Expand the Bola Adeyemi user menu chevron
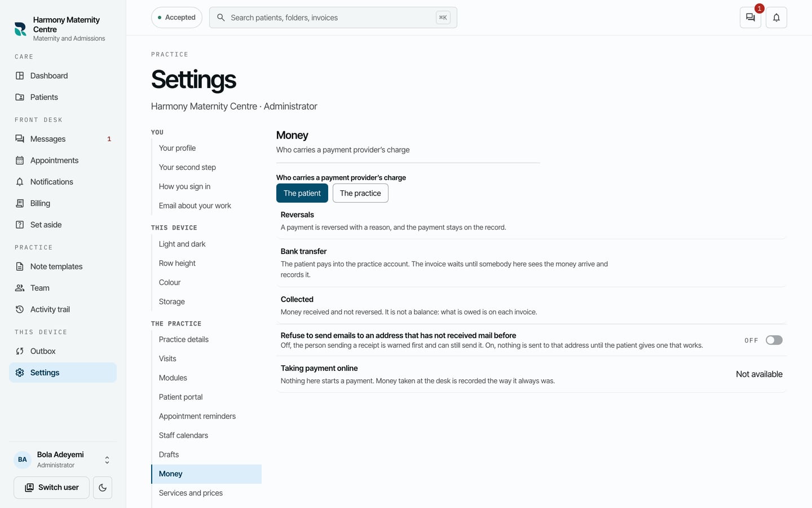 [107, 460]
